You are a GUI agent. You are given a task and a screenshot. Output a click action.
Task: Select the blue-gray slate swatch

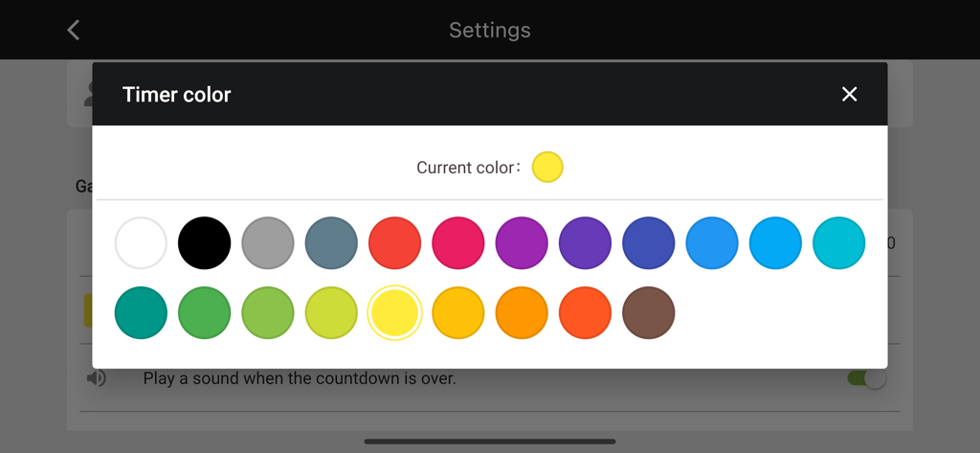coord(331,243)
